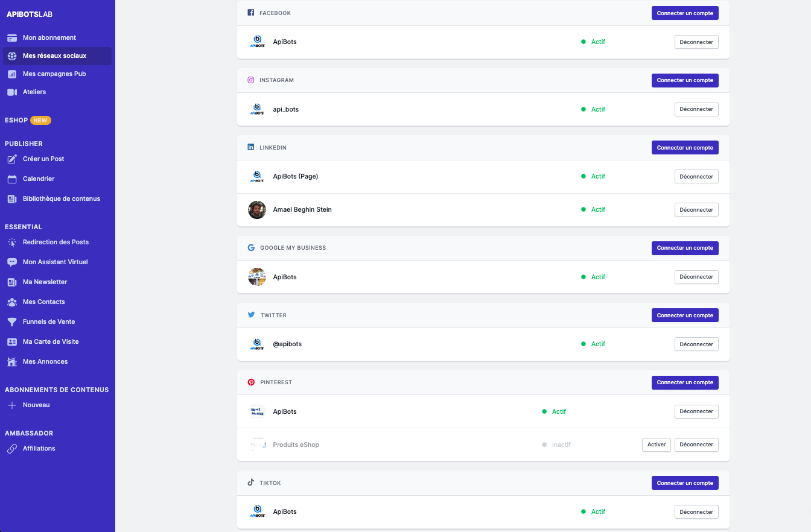This screenshot has width=811, height=532.
Task: Click the plus icon next to Nouveau
Action: [x=12, y=405]
